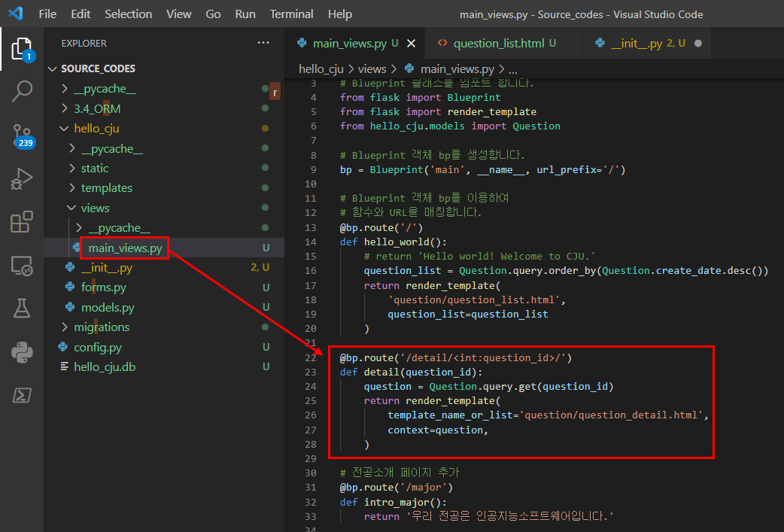The height and width of the screenshot is (532, 784).
Task: Open the Search view icon
Action: [22, 91]
